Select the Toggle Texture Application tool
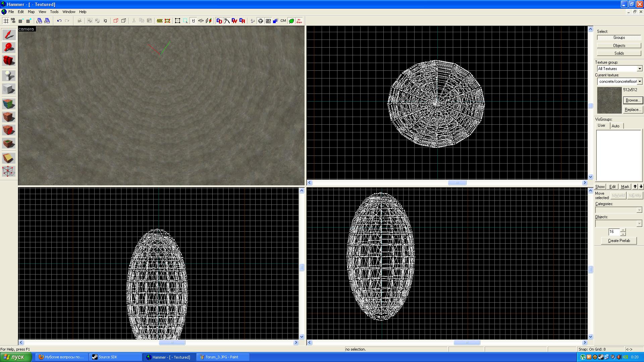644x362 pixels. [9, 104]
